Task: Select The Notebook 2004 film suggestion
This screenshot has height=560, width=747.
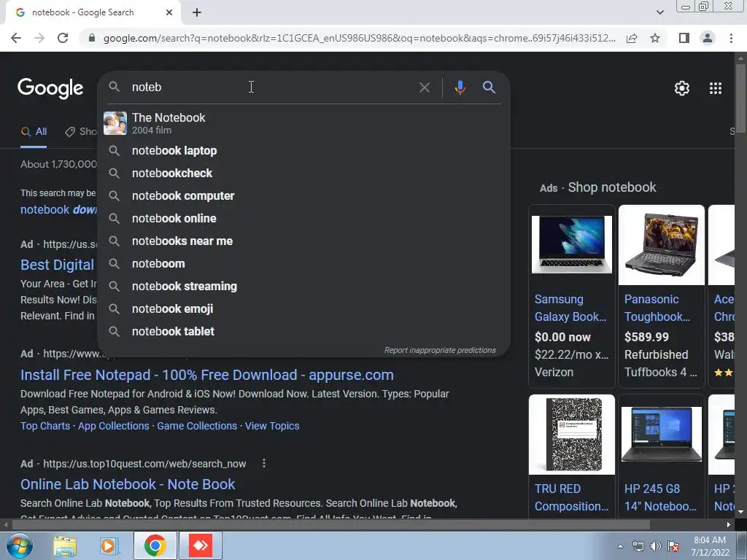Action: tap(304, 123)
